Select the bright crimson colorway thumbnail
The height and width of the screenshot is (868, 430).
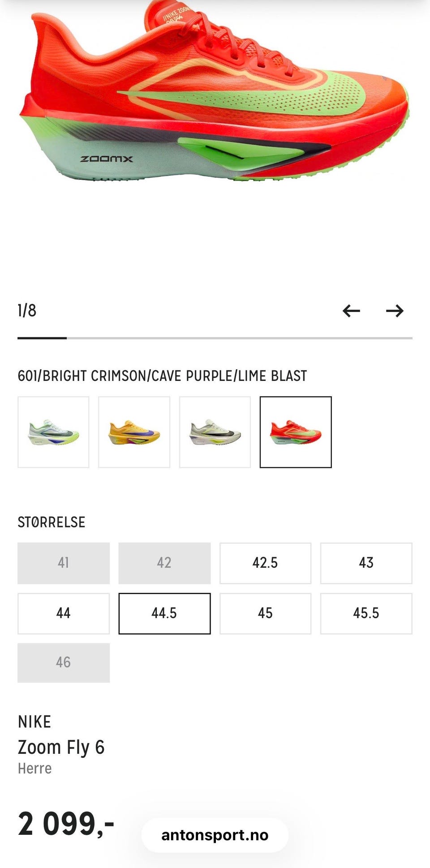click(296, 432)
